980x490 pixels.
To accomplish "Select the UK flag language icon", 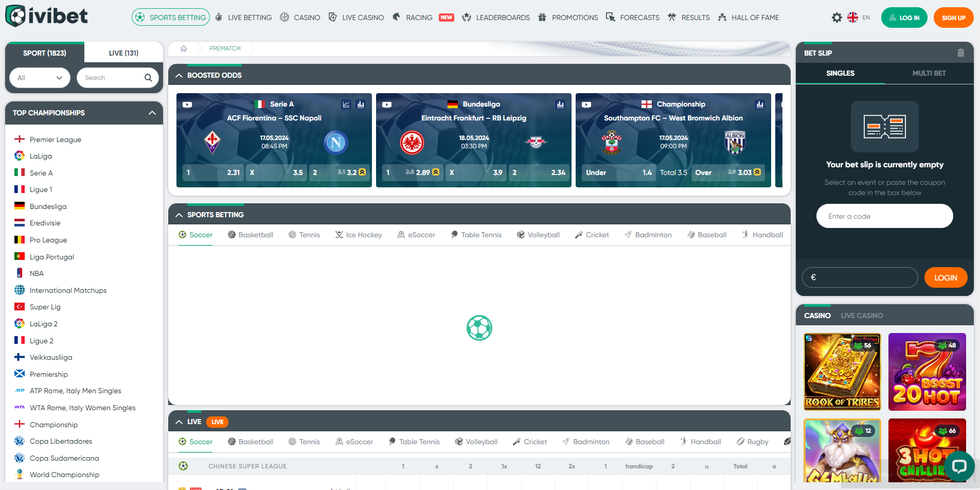I will 852,17.
